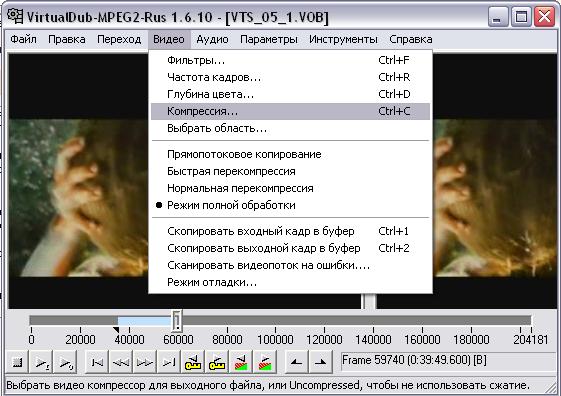
Task: Play the input video preview
Action: [x=42, y=362]
